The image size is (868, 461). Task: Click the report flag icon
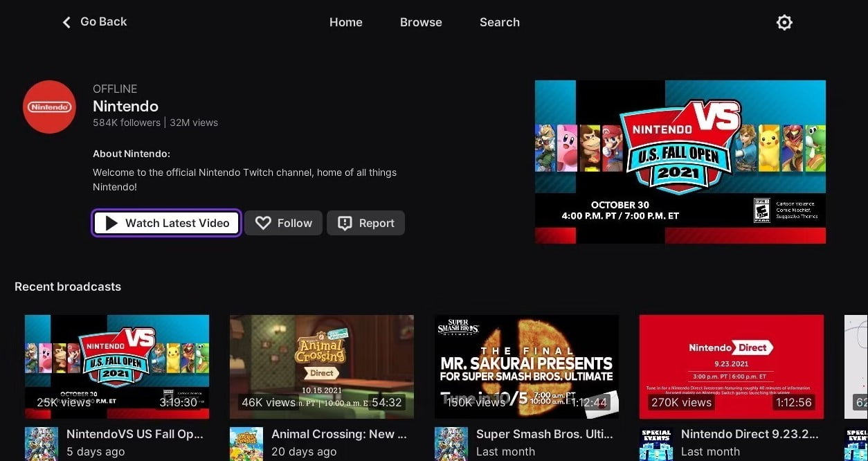345,223
